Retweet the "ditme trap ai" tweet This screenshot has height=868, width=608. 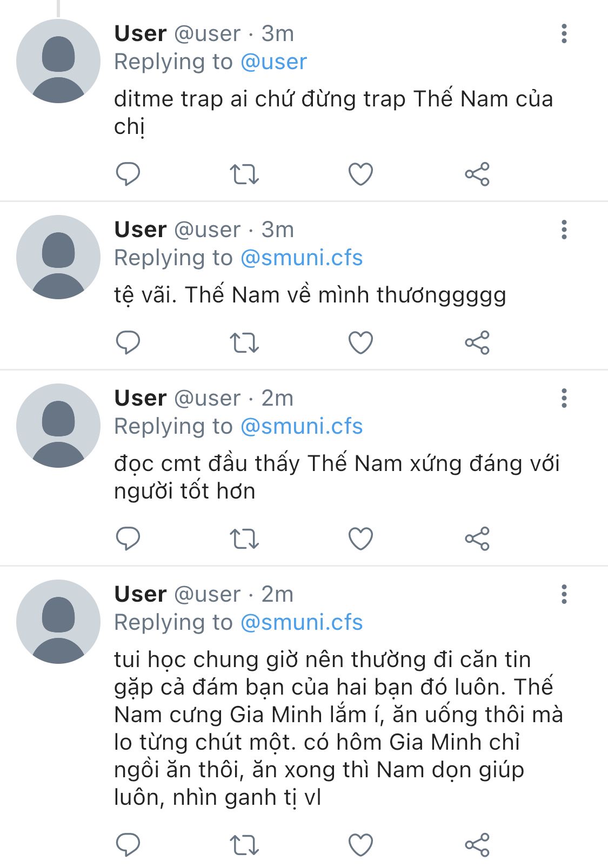(244, 174)
